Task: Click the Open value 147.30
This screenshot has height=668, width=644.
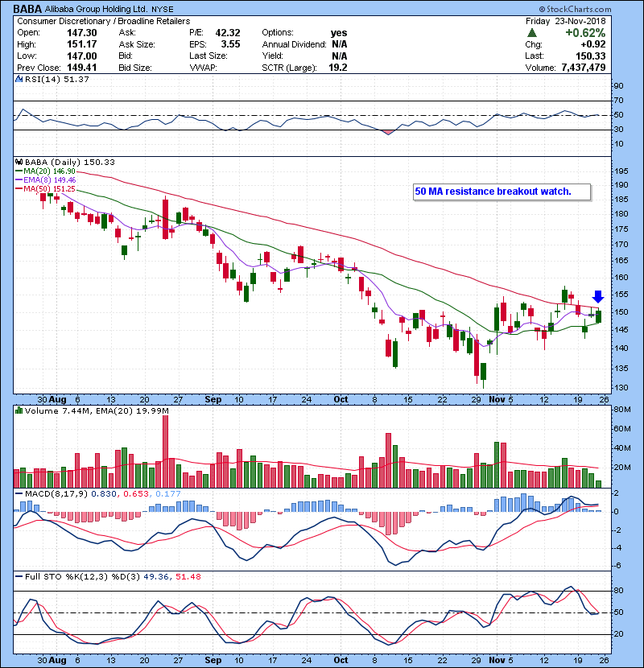Action: pos(82,33)
